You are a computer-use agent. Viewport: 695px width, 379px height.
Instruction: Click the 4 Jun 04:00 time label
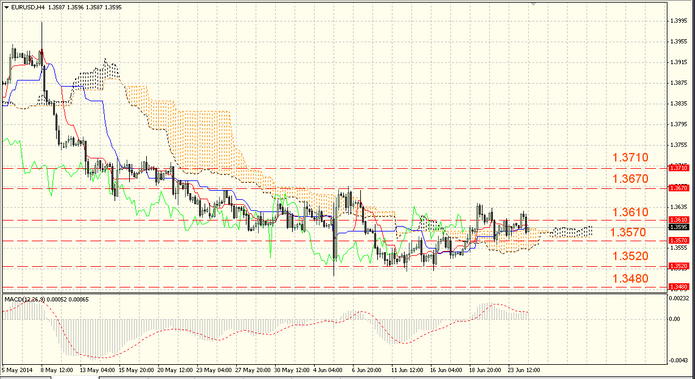329,370
